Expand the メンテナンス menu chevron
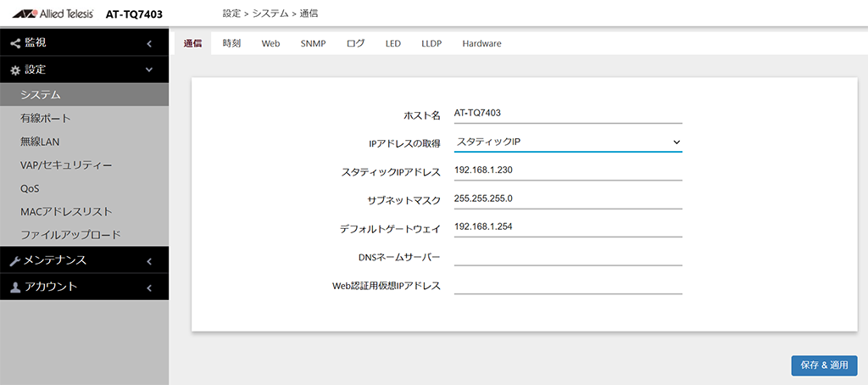Image resolution: width=868 pixels, height=385 pixels. point(149,261)
